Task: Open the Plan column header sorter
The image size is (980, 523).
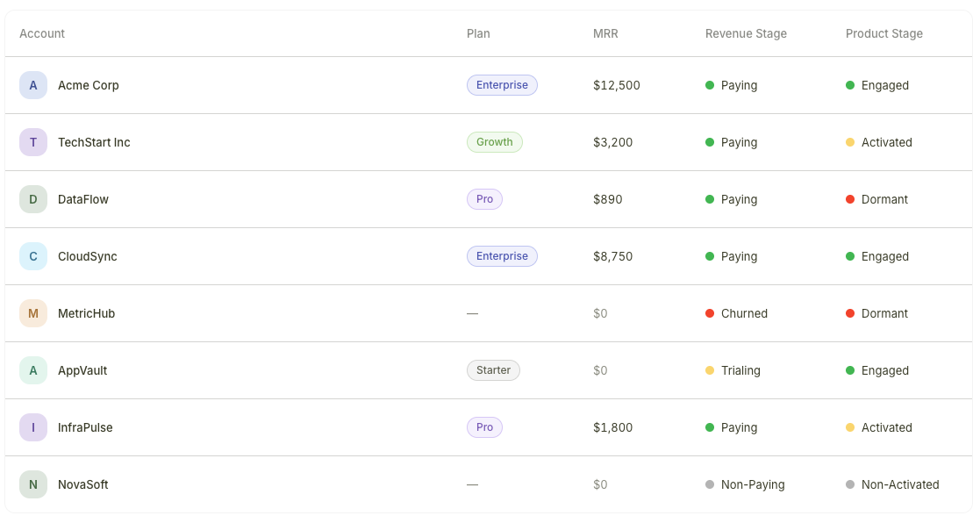Action: 478,33
